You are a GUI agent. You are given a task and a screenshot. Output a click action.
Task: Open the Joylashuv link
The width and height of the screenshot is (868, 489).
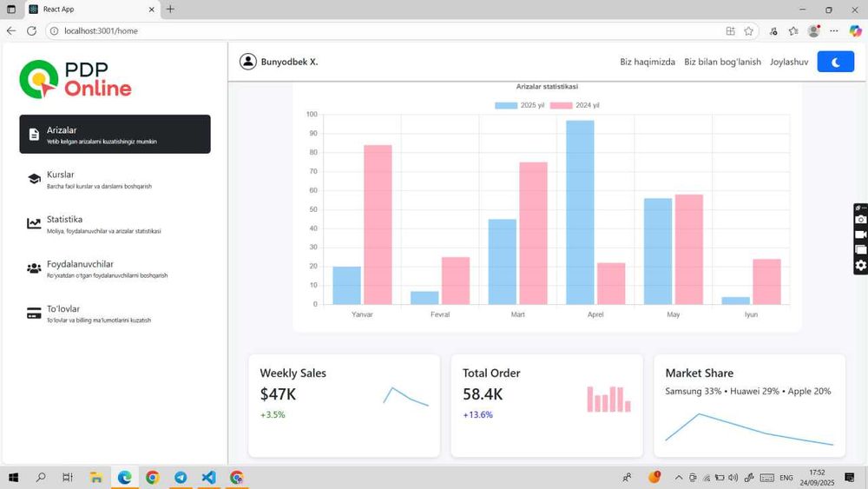[x=789, y=62]
